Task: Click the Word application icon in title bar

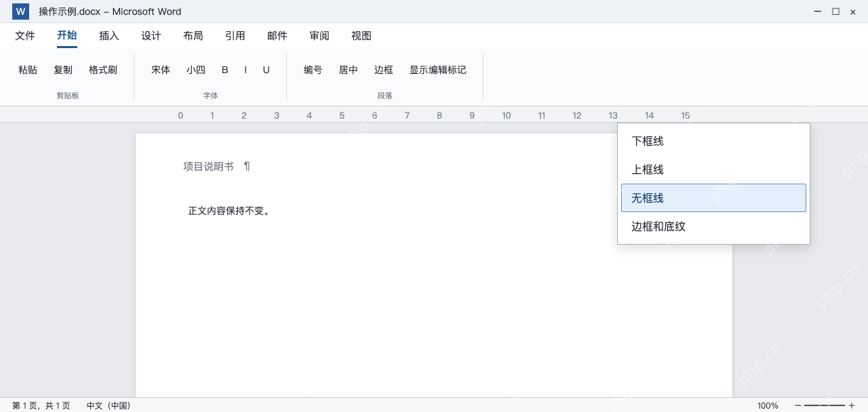Action: tap(21, 12)
